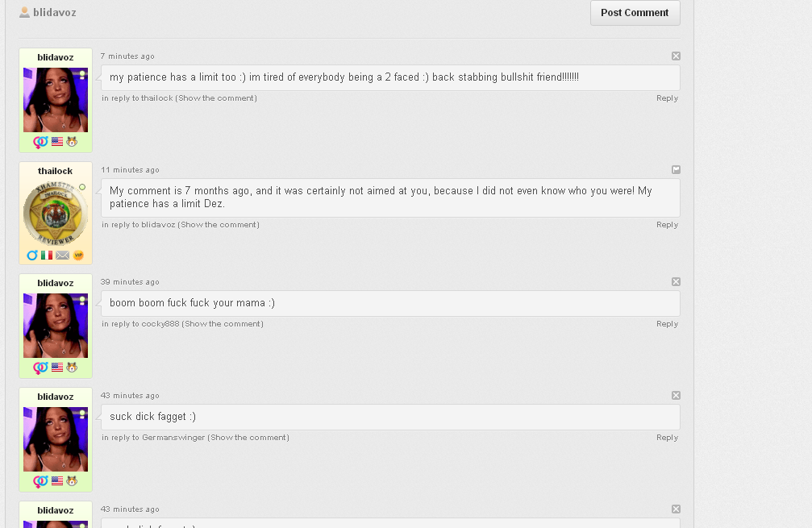Show the comment replied to thailock
This screenshot has height=528, width=812.
pyautogui.click(x=216, y=98)
